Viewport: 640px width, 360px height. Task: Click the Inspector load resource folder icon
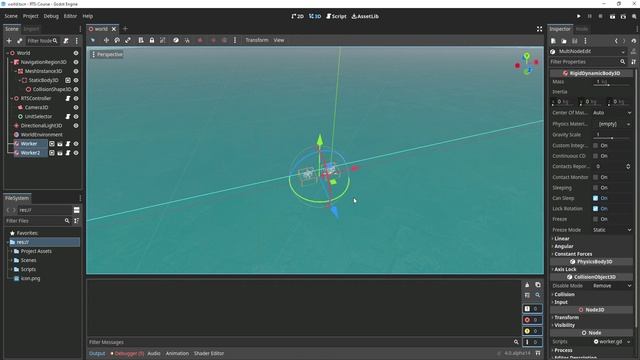tap(564, 41)
